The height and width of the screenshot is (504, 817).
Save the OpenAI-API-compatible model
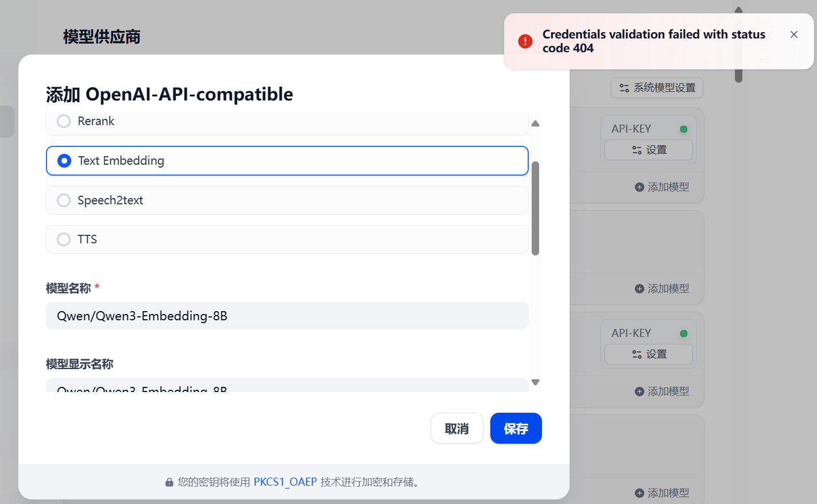click(516, 428)
